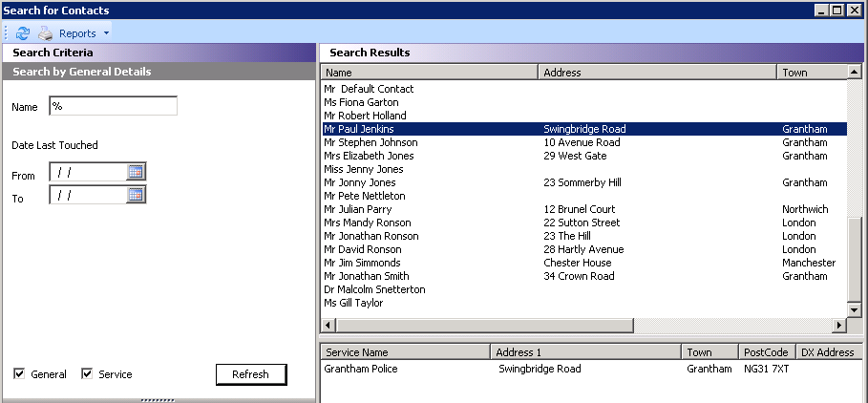Toggle the Service checkbox
Image resolution: width=868 pixels, height=403 pixels.
pos(87,373)
